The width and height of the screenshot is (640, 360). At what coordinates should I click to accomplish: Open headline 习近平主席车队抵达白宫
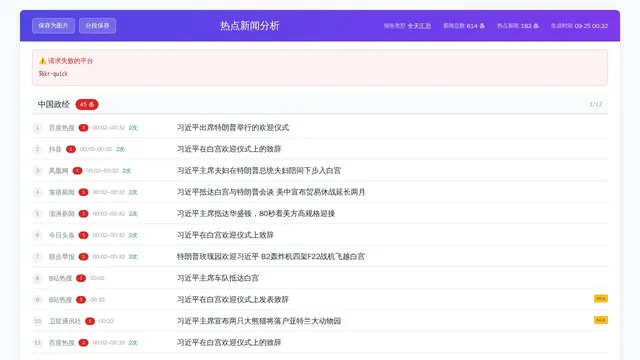pos(218,278)
